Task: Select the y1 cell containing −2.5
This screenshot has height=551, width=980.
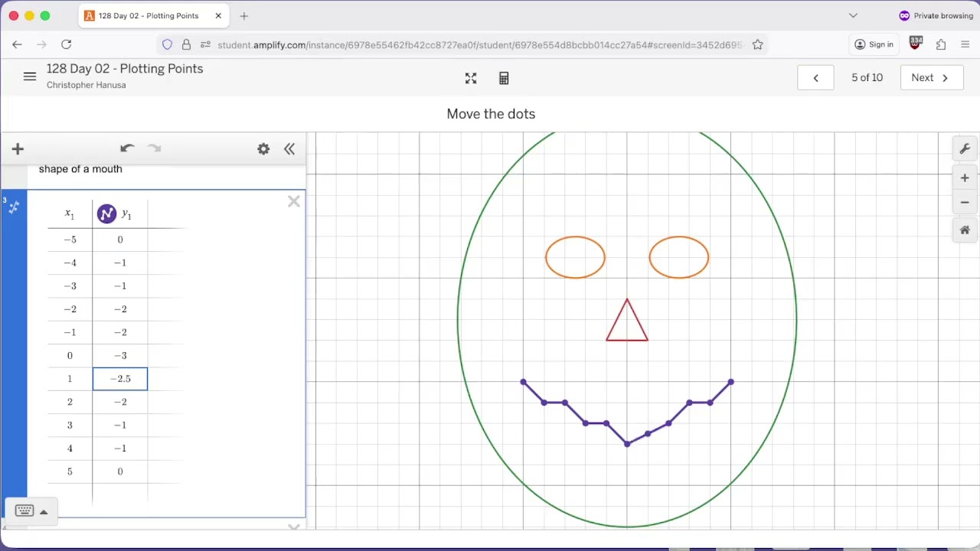Action: (120, 379)
